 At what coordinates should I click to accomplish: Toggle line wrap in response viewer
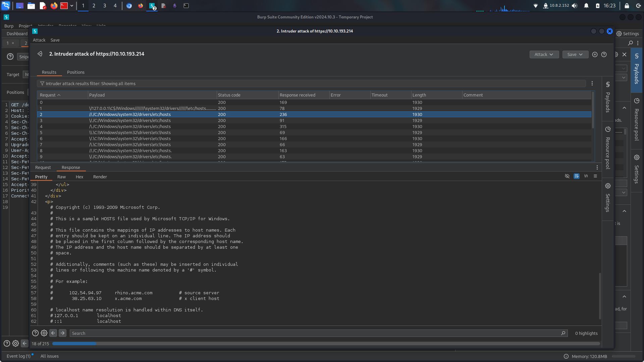tap(577, 176)
